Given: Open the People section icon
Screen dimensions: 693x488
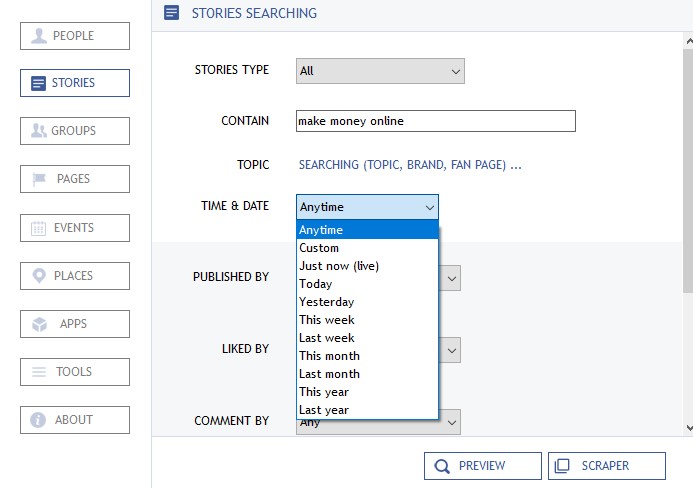Looking at the screenshot, I should [x=39, y=36].
